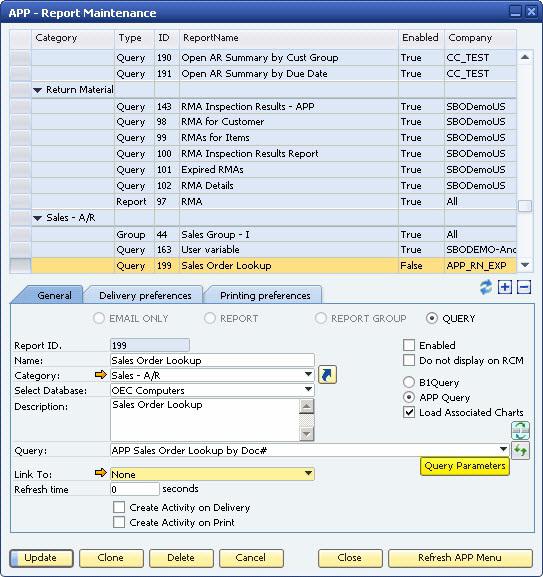Click the blue refresh arrows icon above tabs
Image resolution: width=543 pixels, height=577 pixels.
coord(486,287)
